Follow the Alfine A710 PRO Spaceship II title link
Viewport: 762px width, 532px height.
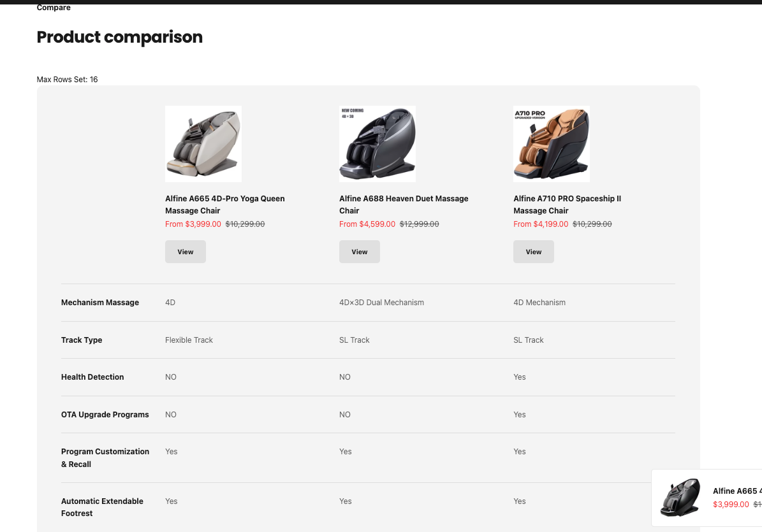click(x=567, y=205)
